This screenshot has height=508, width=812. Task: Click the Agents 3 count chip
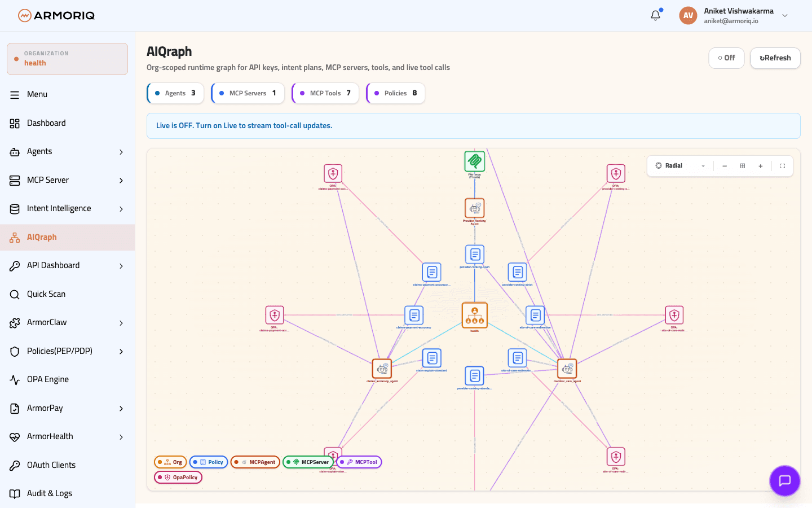pyautogui.click(x=175, y=93)
